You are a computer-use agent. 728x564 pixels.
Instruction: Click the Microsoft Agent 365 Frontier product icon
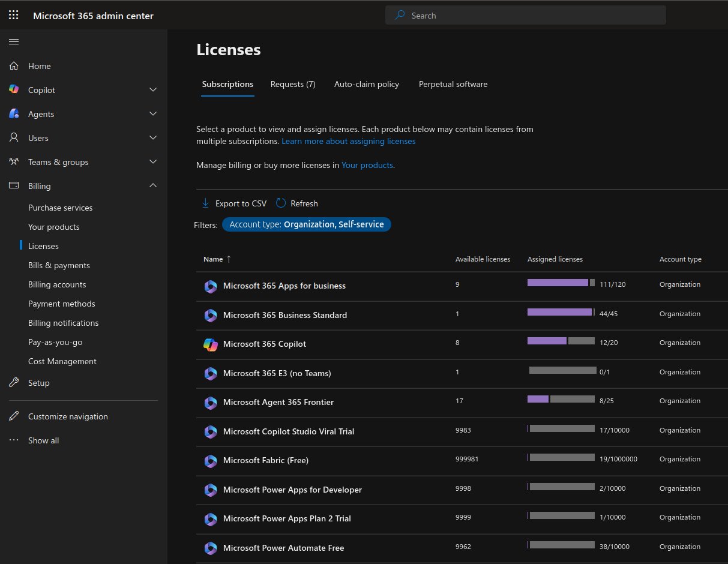pyautogui.click(x=210, y=403)
